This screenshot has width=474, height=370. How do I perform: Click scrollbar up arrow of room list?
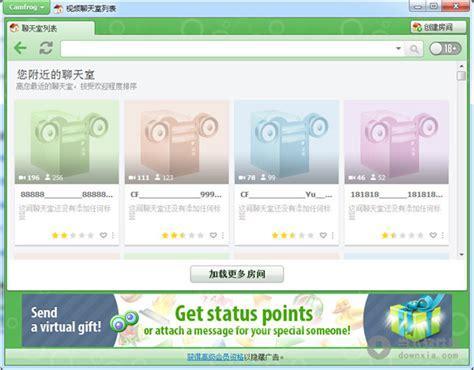tap(461, 66)
